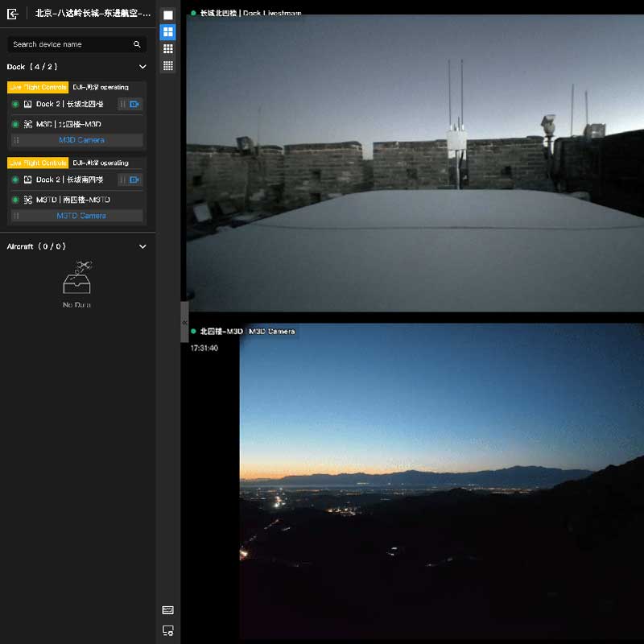Viewport: 644px width, 644px height.
Task: Click drone icon beside 北四楼-M3D
Action: click(27, 124)
